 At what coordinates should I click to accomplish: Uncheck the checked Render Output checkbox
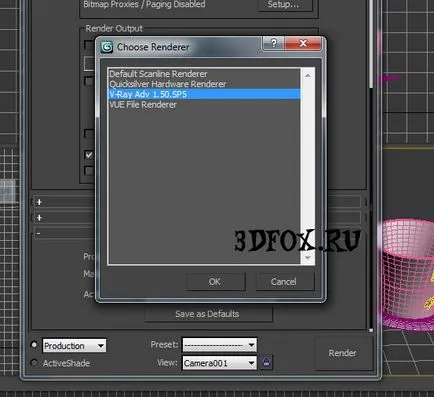(89, 155)
